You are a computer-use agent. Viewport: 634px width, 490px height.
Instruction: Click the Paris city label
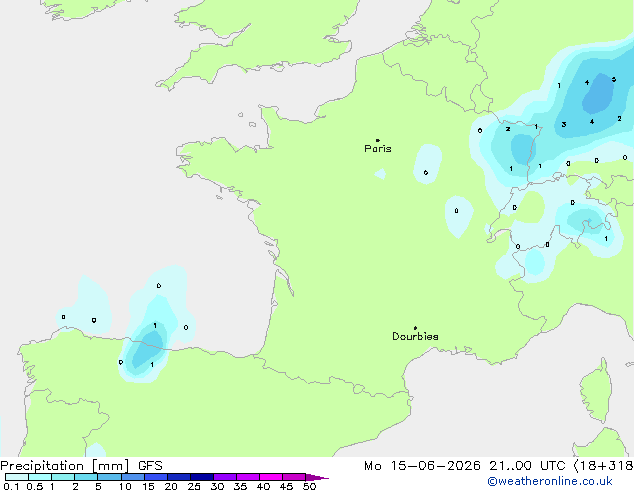pyautogui.click(x=378, y=148)
